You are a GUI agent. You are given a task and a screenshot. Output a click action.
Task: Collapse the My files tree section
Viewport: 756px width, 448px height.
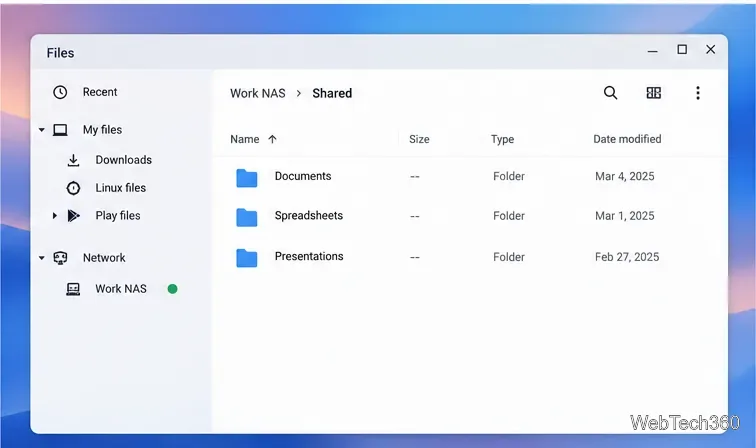[x=42, y=130]
